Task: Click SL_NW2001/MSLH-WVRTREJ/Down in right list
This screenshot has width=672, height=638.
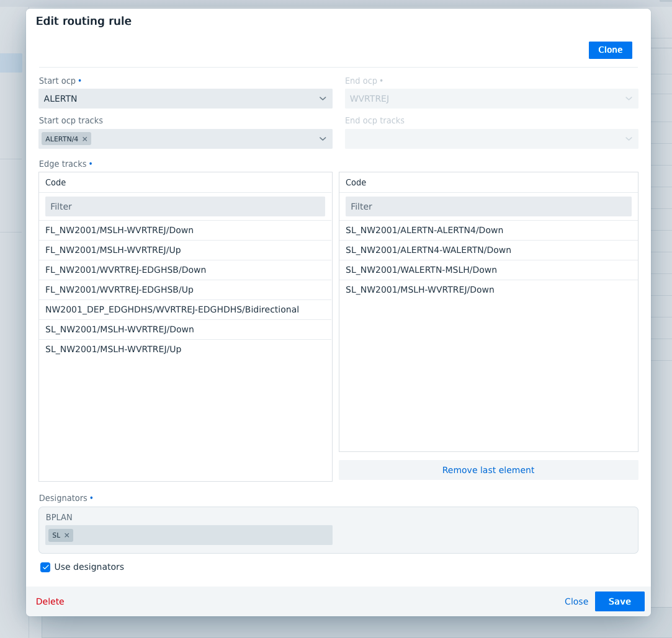Action: tap(488, 290)
